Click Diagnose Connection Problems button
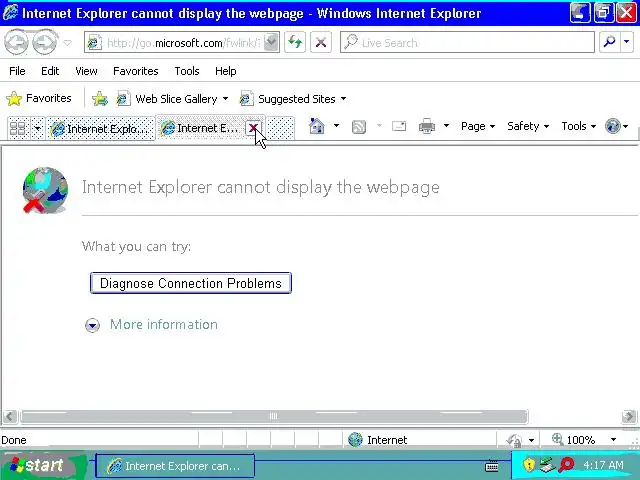The image size is (640, 480). [191, 283]
